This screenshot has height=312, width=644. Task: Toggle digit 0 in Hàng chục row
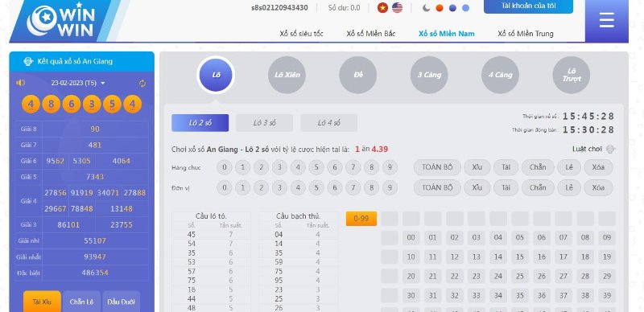click(225, 167)
